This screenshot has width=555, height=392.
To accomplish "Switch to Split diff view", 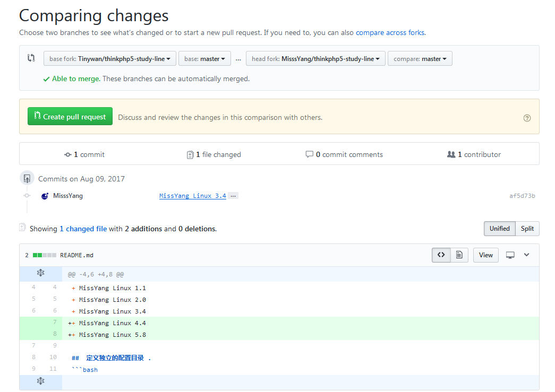I will tap(527, 229).
